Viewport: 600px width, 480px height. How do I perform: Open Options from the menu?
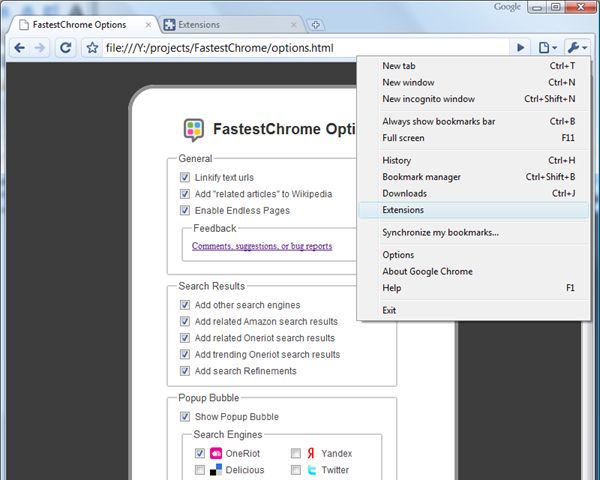474,255
